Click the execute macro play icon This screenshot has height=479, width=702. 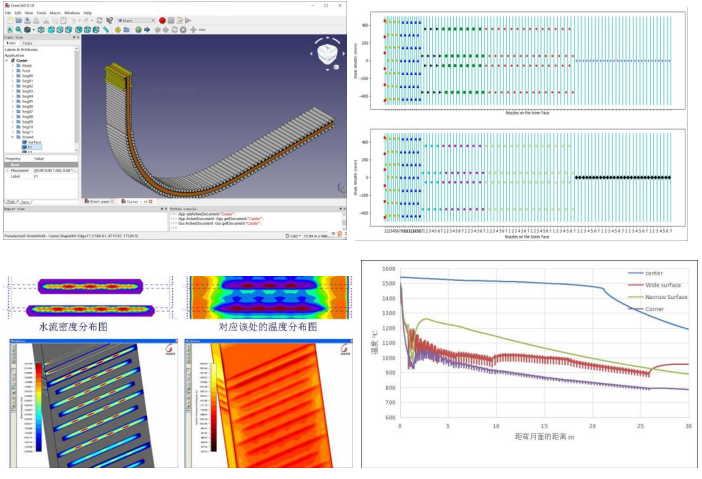point(188,21)
